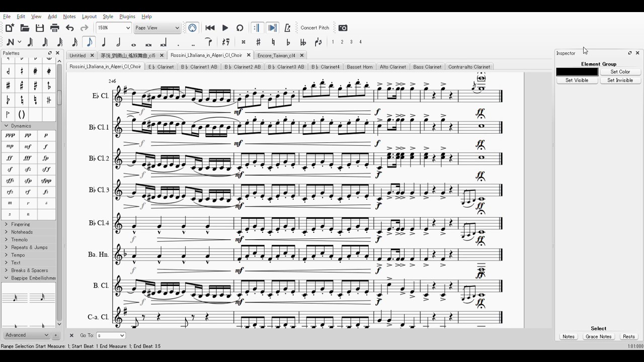644x362 pixels.
Task: Insert a rest using the rest icon
Action: [x=226, y=42]
